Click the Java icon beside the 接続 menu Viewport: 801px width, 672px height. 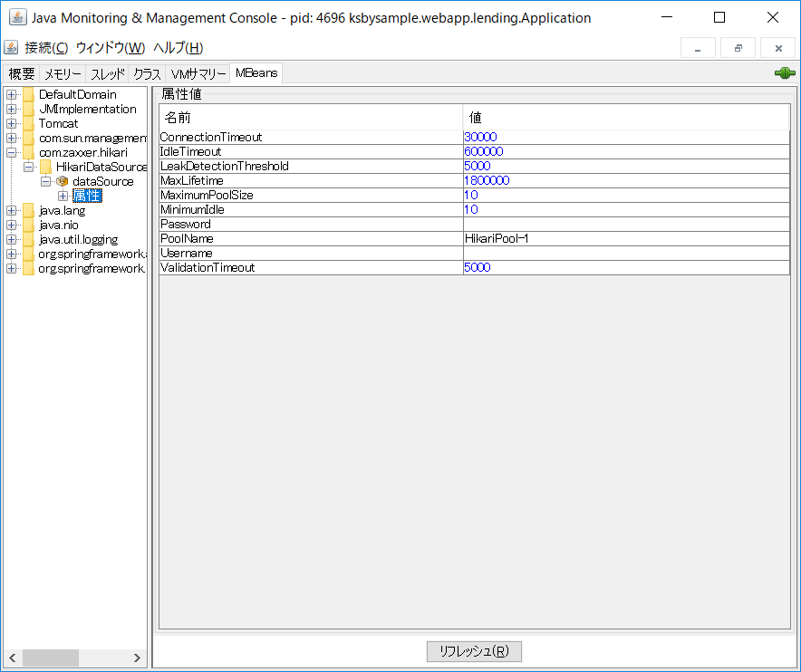[11, 47]
